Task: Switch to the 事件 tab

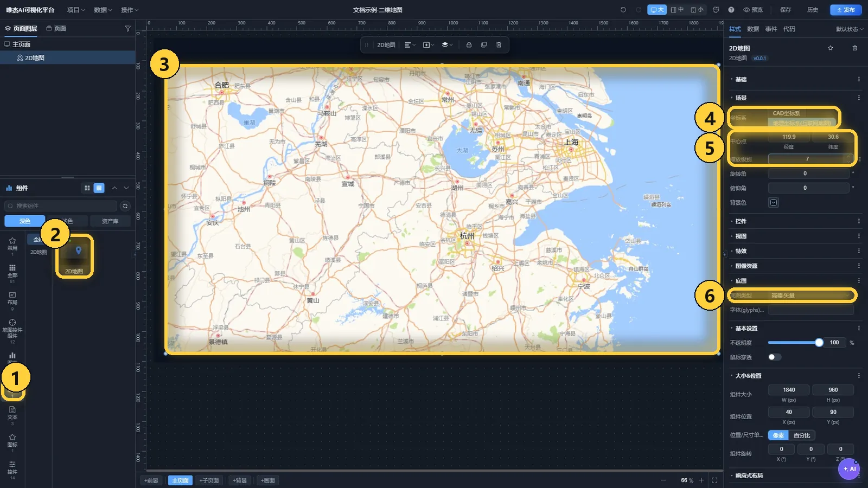Action: tap(771, 29)
